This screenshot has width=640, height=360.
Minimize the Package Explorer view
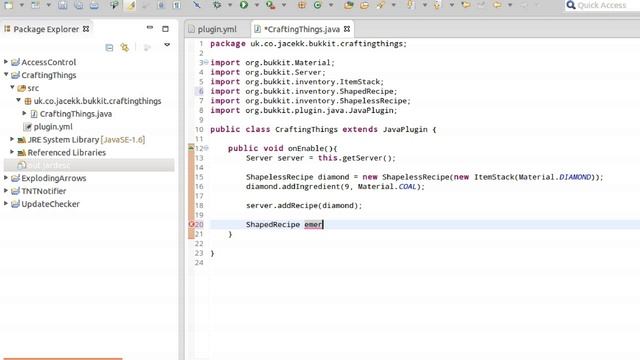click(x=150, y=28)
